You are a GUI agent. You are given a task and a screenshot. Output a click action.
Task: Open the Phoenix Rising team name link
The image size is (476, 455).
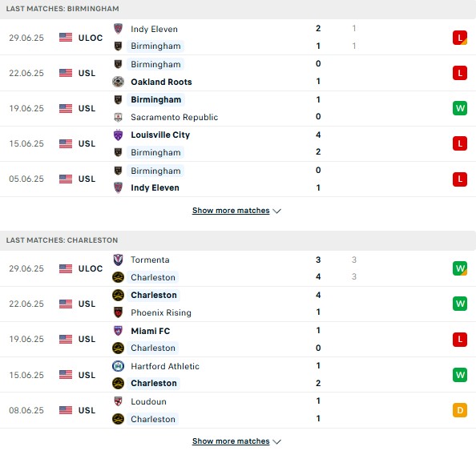(161, 312)
